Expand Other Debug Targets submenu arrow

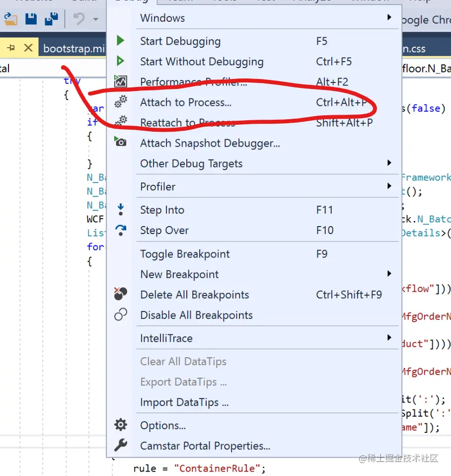pyautogui.click(x=389, y=162)
